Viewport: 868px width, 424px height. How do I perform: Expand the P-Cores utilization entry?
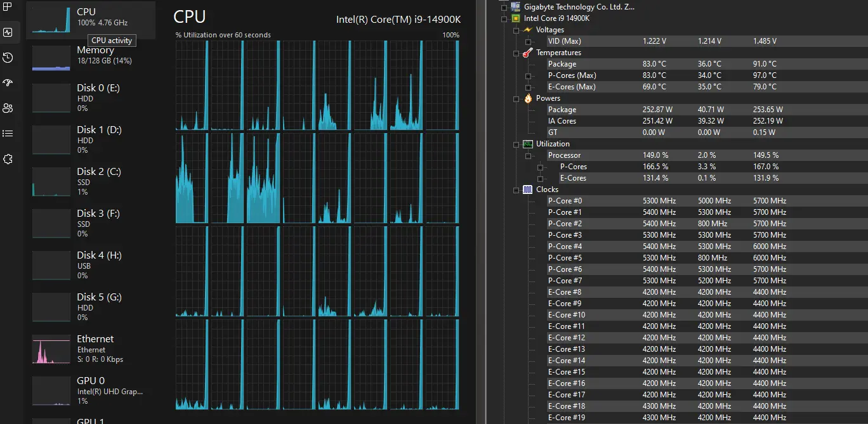(x=540, y=167)
